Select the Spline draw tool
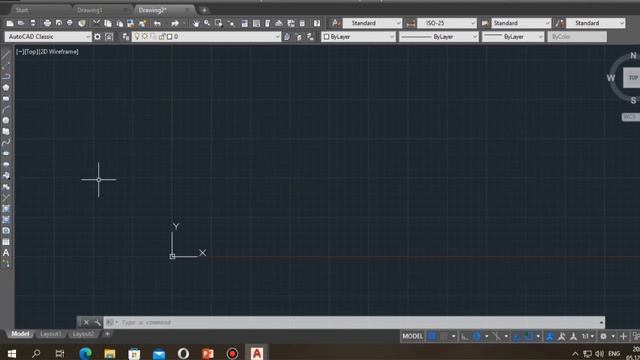This screenshot has width=640, height=360. 6,143
